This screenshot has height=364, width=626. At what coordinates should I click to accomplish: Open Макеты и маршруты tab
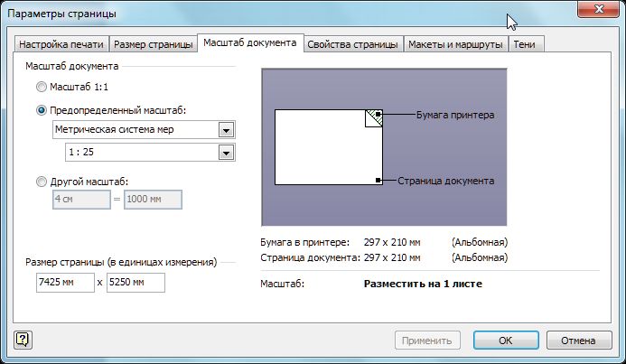pyautogui.click(x=454, y=44)
